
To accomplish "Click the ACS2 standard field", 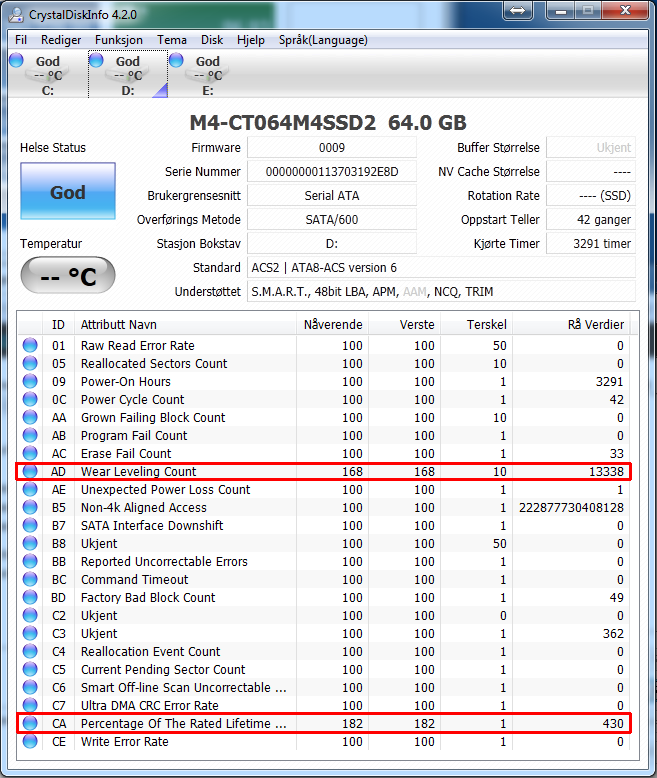I will coord(441,267).
